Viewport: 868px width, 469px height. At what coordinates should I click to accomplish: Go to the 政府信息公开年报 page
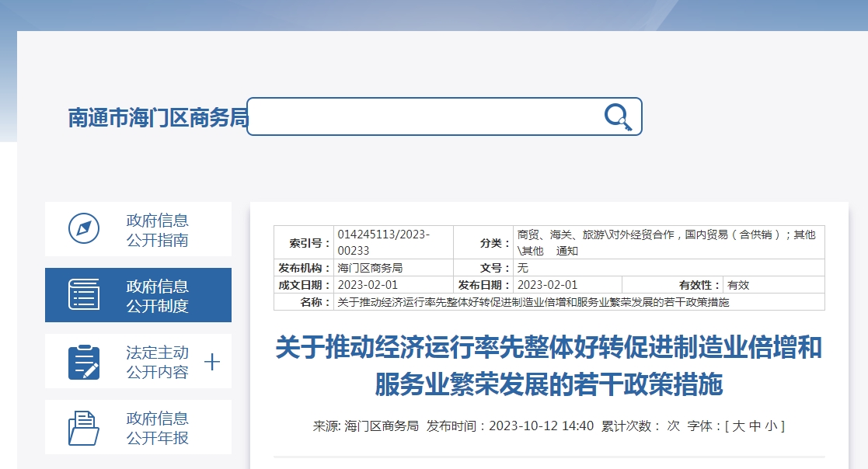click(157, 428)
